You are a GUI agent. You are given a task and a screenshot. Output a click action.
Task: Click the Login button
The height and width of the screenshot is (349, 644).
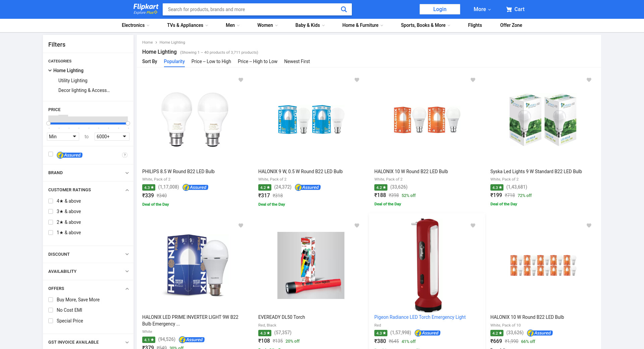pyautogui.click(x=439, y=9)
